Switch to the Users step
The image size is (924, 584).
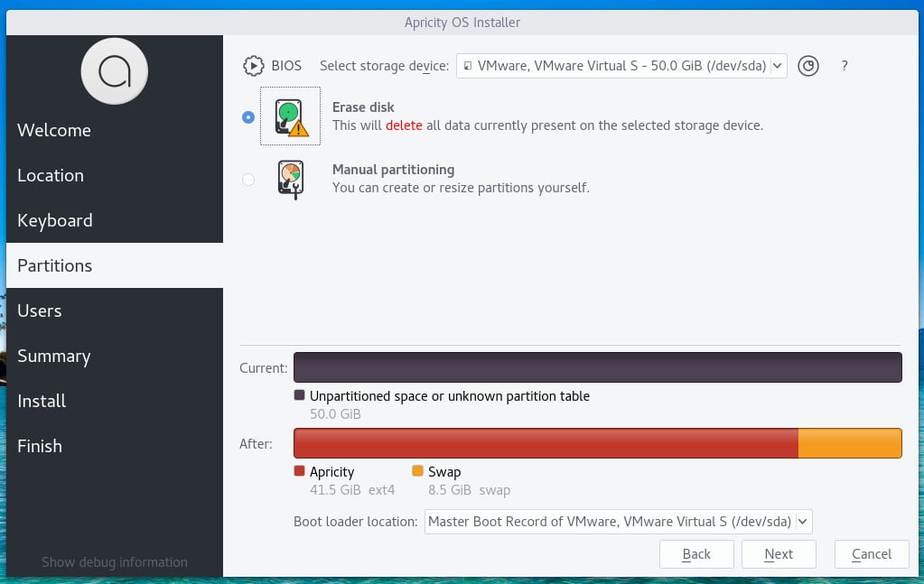pyautogui.click(x=39, y=311)
